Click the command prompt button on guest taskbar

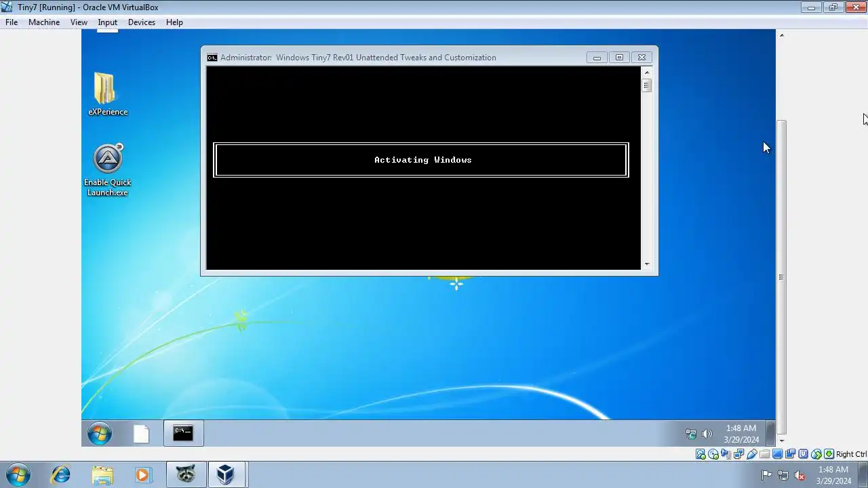[183, 433]
